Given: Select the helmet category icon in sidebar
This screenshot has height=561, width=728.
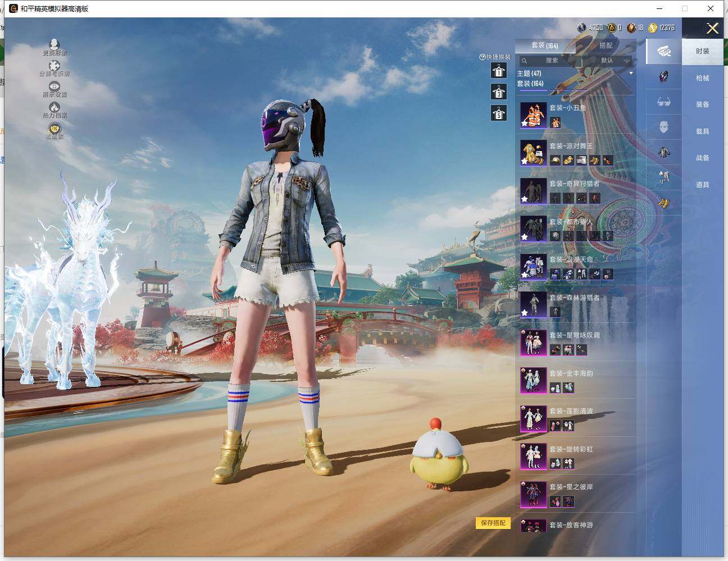Looking at the screenshot, I should point(663,77).
